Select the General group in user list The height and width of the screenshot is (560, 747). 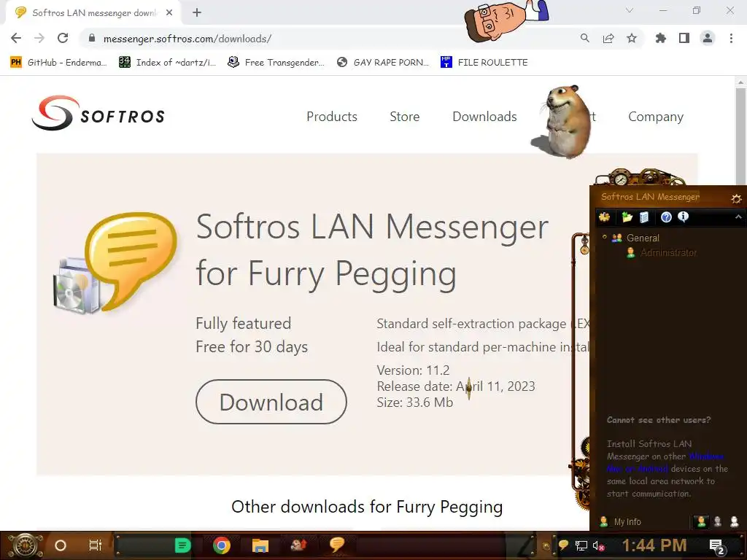click(x=643, y=238)
